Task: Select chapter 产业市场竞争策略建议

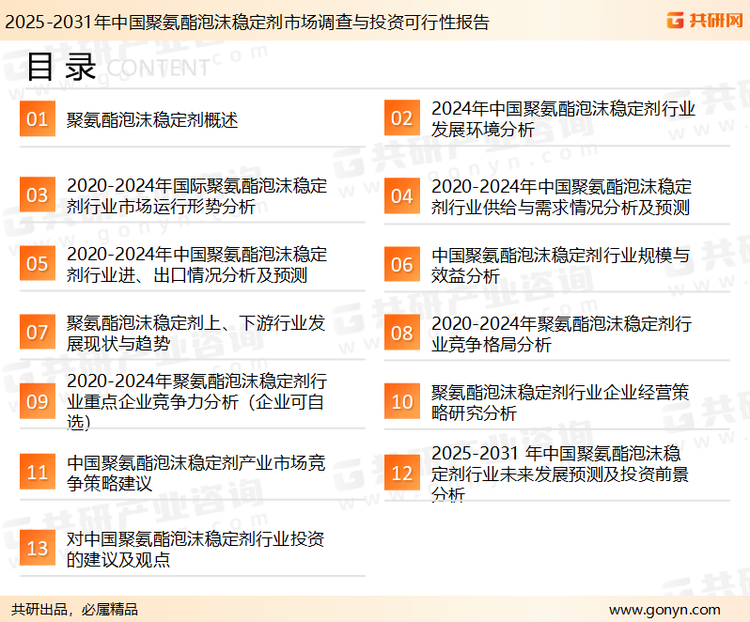Action: [x=196, y=473]
